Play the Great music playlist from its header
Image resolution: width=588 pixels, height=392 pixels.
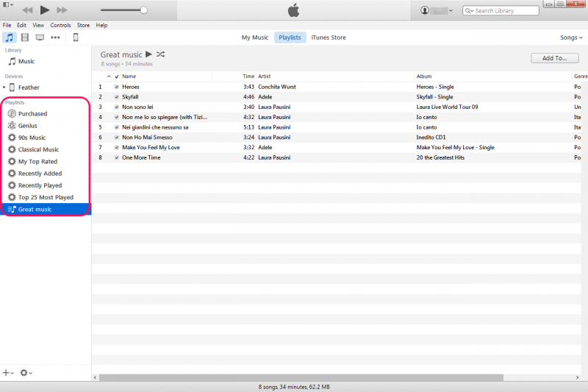(x=148, y=54)
